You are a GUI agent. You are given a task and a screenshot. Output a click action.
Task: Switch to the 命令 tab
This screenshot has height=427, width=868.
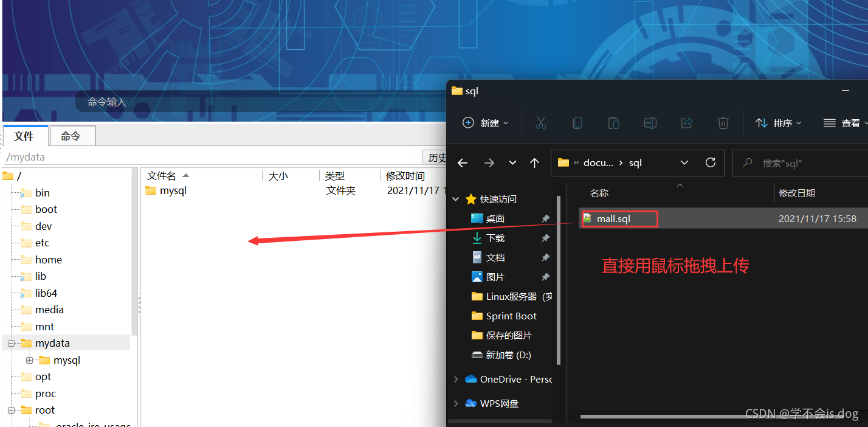[x=72, y=136]
